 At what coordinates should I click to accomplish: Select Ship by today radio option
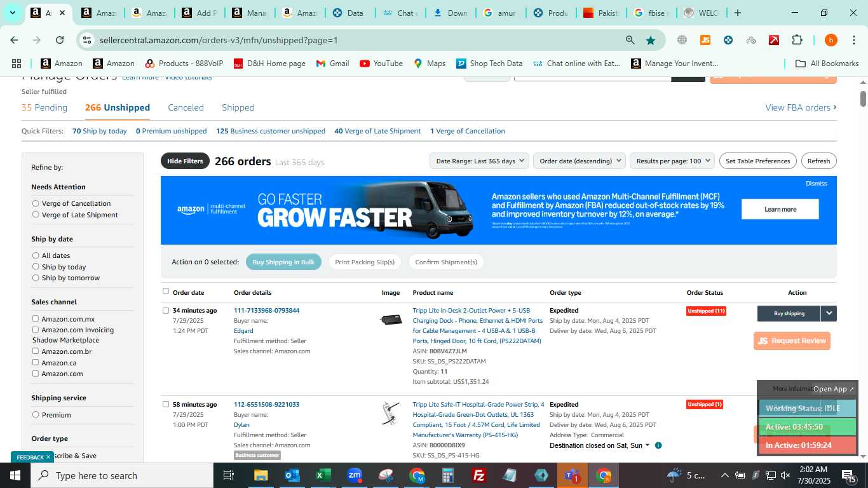[x=36, y=267]
